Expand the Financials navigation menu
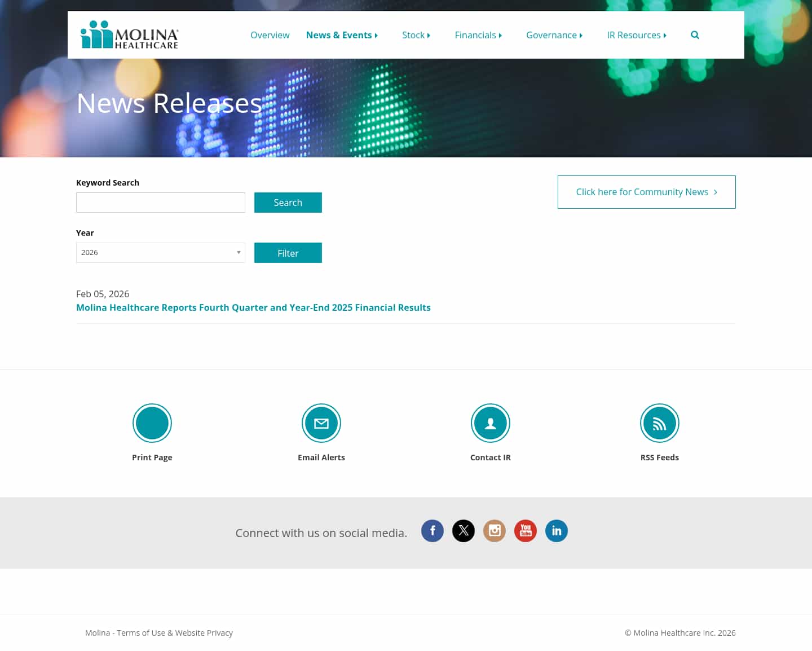This screenshot has width=812, height=651. pyautogui.click(x=478, y=35)
